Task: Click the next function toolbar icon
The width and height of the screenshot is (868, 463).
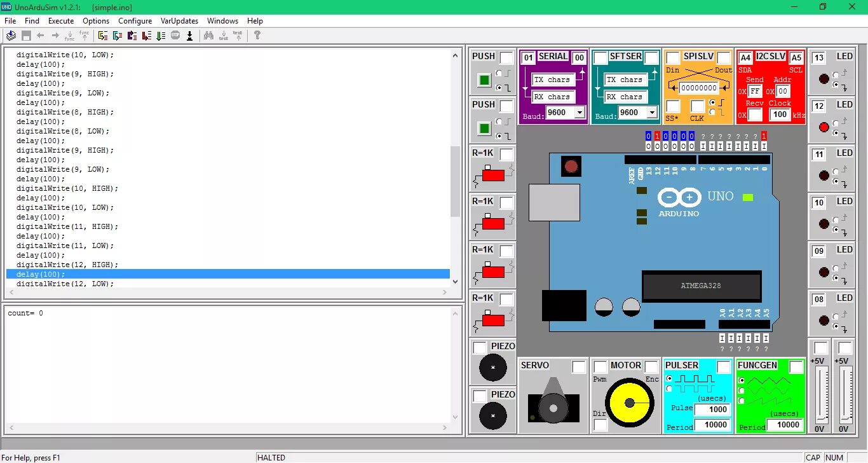Action: [x=70, y=36]
